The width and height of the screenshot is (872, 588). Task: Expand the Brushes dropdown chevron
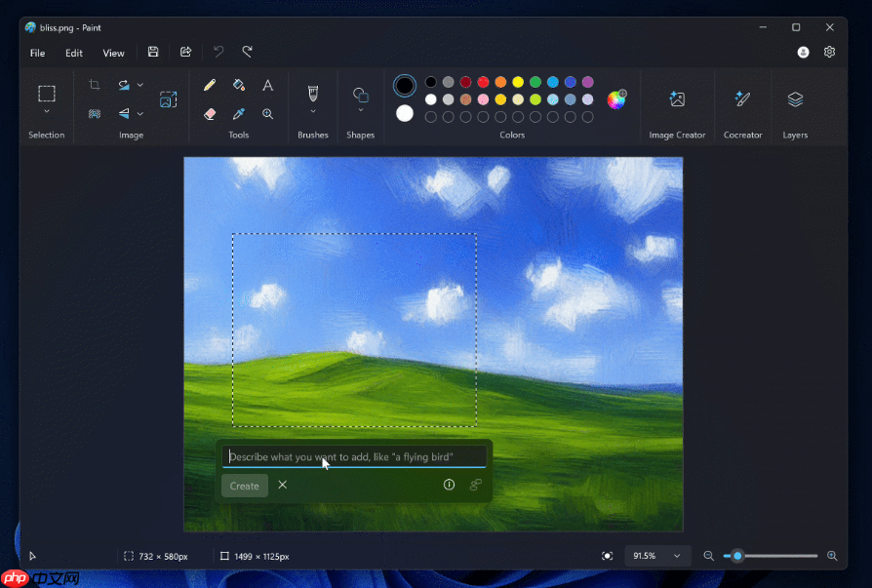coord(313,112)
